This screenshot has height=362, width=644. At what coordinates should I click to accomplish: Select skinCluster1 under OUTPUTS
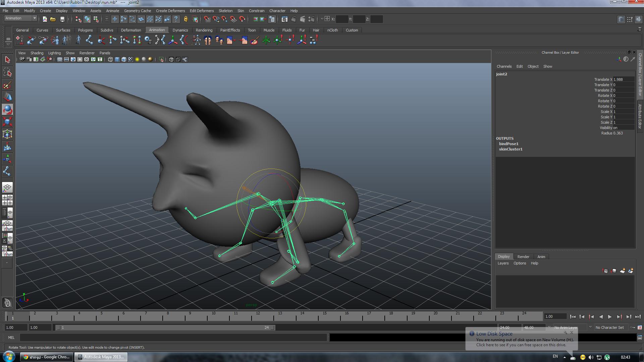point(511,149)
